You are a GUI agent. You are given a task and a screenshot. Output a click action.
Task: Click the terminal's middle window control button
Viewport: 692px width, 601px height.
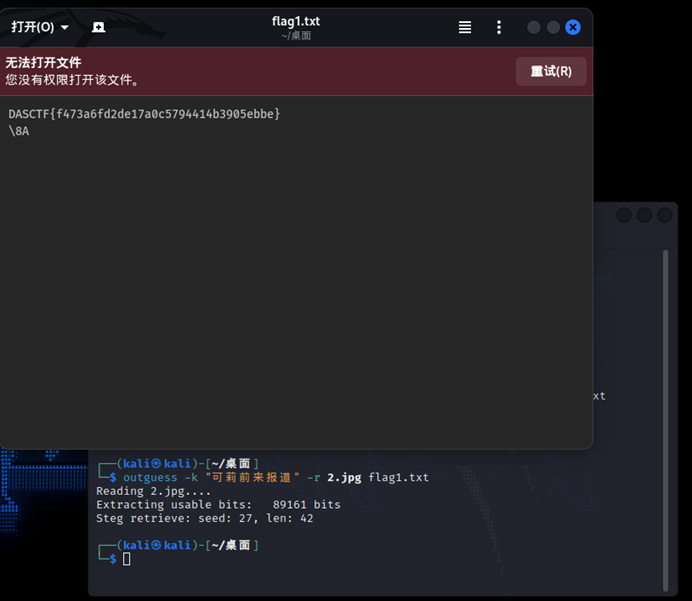644,215
